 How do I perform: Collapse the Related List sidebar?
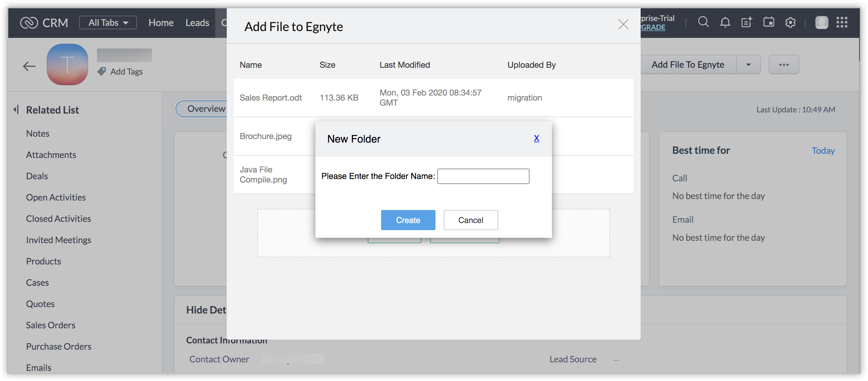pyautogui.click(x=16, y=109)
